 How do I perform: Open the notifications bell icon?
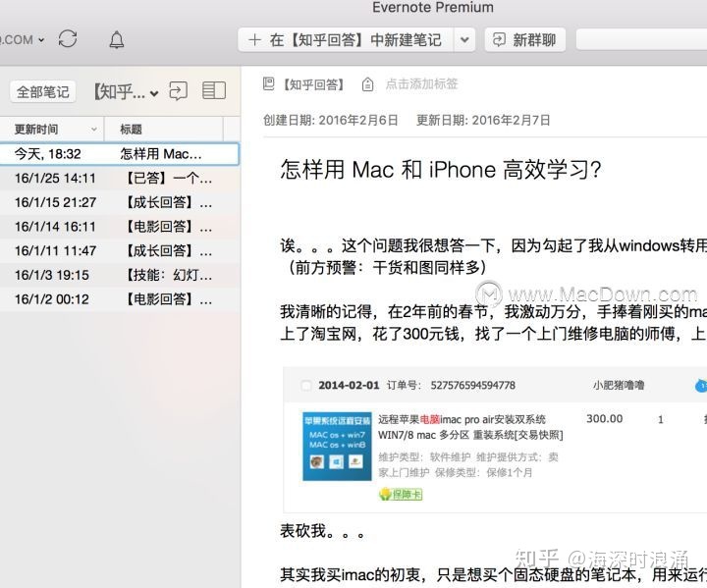tap(116, 39)
